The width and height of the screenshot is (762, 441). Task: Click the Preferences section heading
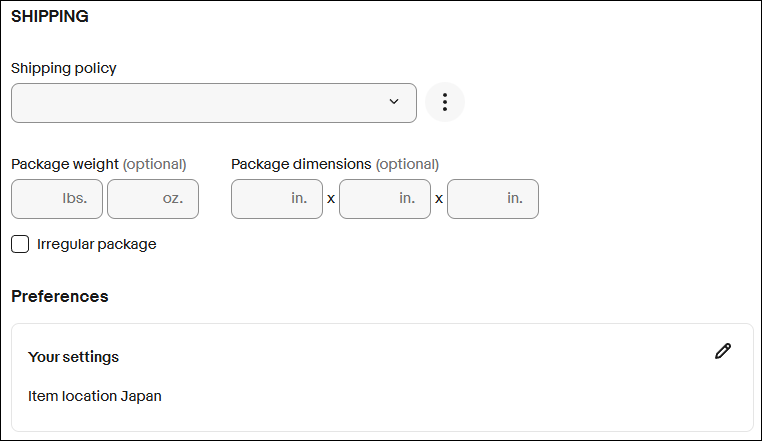pos(60,296)
